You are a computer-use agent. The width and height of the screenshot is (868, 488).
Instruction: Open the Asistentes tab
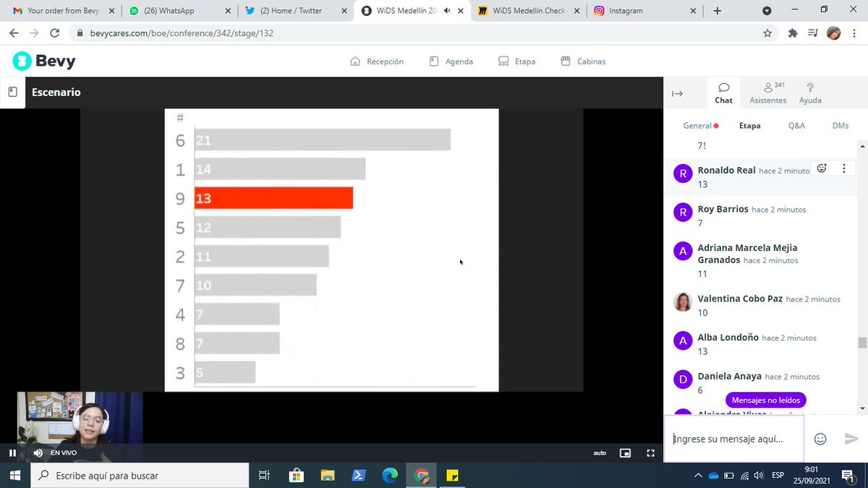pos(768,93)
